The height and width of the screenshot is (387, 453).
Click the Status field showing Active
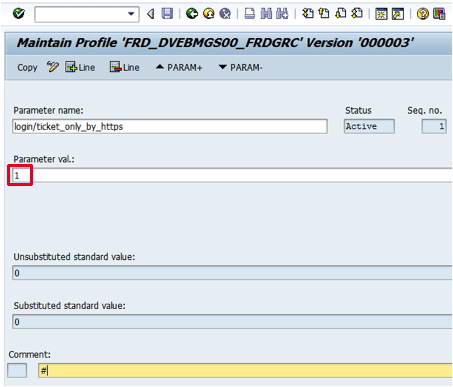[x=369, y=126]
